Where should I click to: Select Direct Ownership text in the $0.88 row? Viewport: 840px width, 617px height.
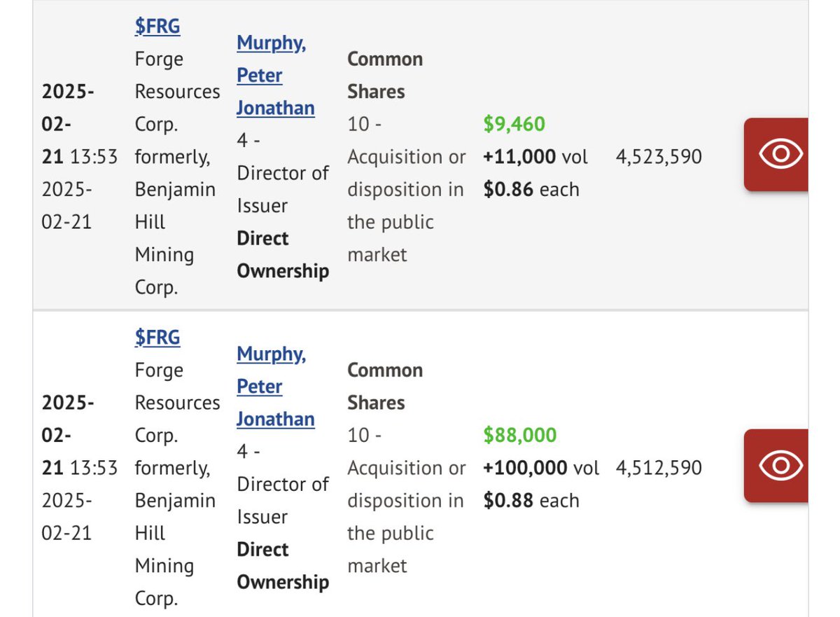tap(283, 566)
